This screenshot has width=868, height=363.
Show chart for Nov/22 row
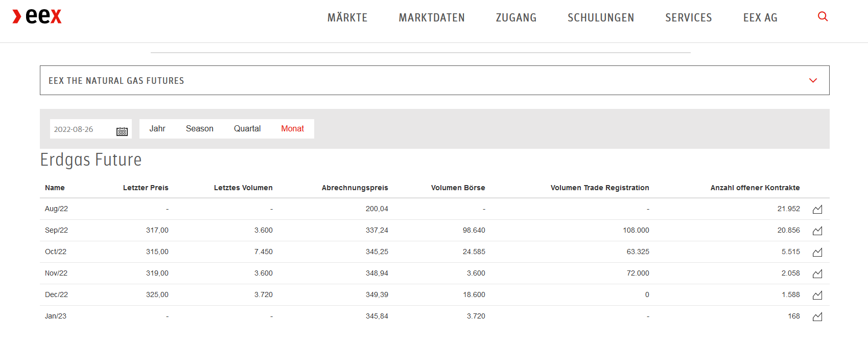[x=817, y=274]
